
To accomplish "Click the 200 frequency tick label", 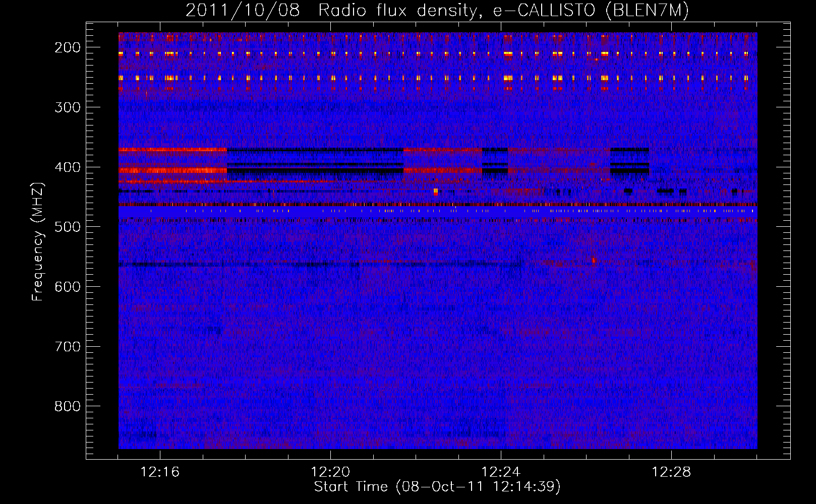I will tap(68, 47).
